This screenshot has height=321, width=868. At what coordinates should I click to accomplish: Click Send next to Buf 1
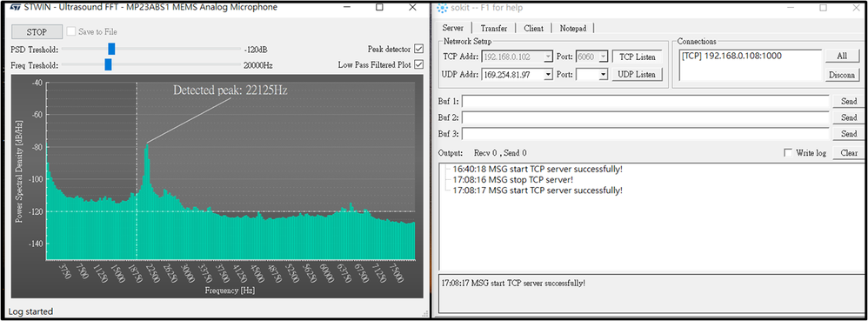848,101
